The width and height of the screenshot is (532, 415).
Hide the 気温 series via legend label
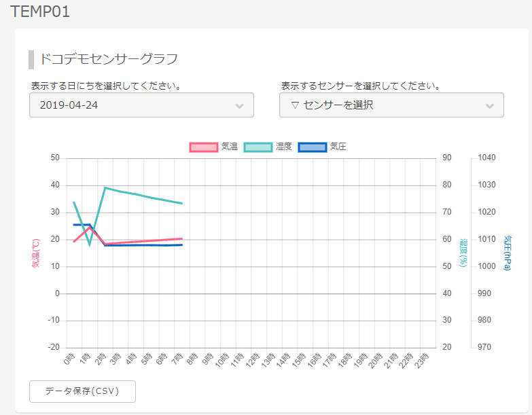[230, 147]
